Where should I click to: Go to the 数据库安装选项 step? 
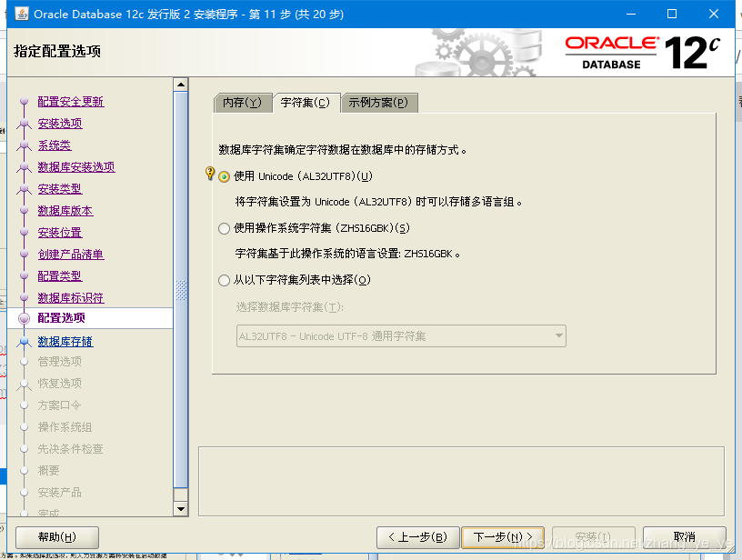point(76,167)
